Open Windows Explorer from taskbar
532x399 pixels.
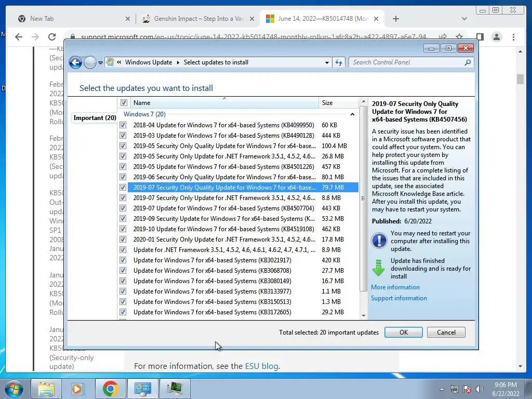[x=46, y=389]
